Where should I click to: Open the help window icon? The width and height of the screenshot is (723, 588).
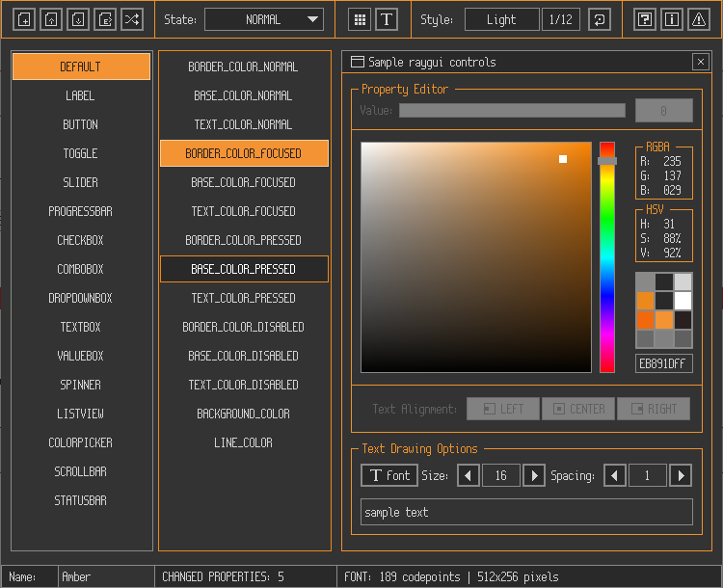point(646,19)
